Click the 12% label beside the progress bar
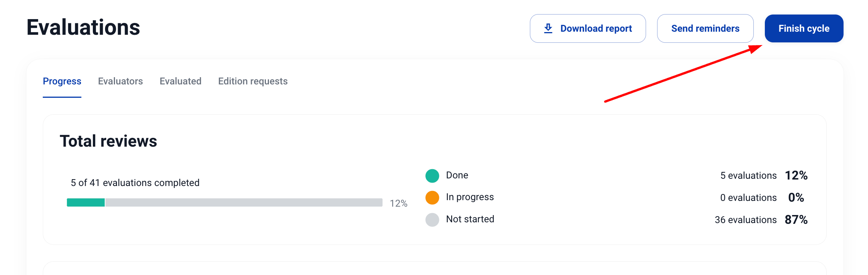868x275 pixels. (398, 204)
